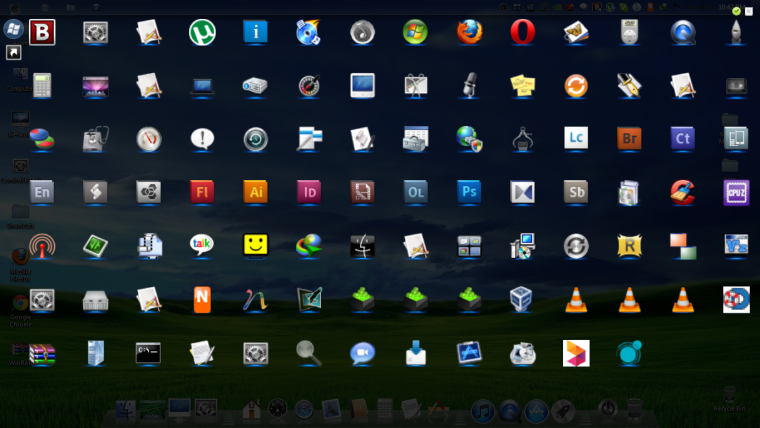760x428 pixels.
Task: Click the Adobe InDesign (Id) icon
Action: coord(309,190)
